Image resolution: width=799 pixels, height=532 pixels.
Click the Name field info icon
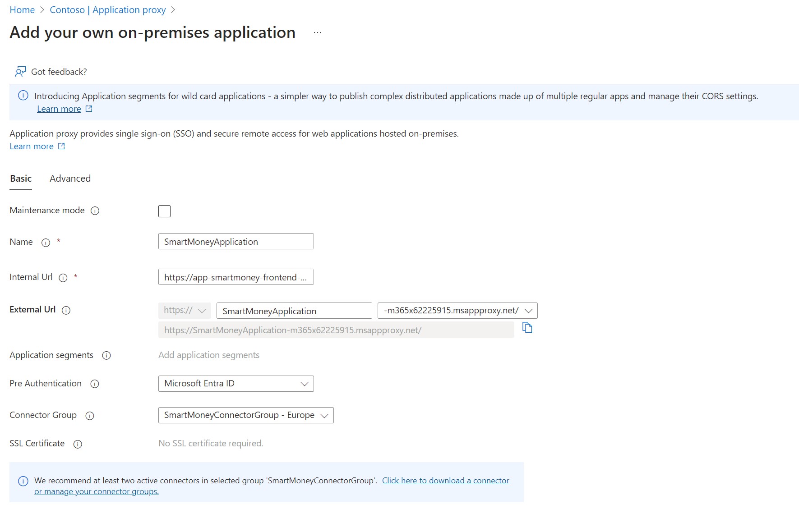46,243
